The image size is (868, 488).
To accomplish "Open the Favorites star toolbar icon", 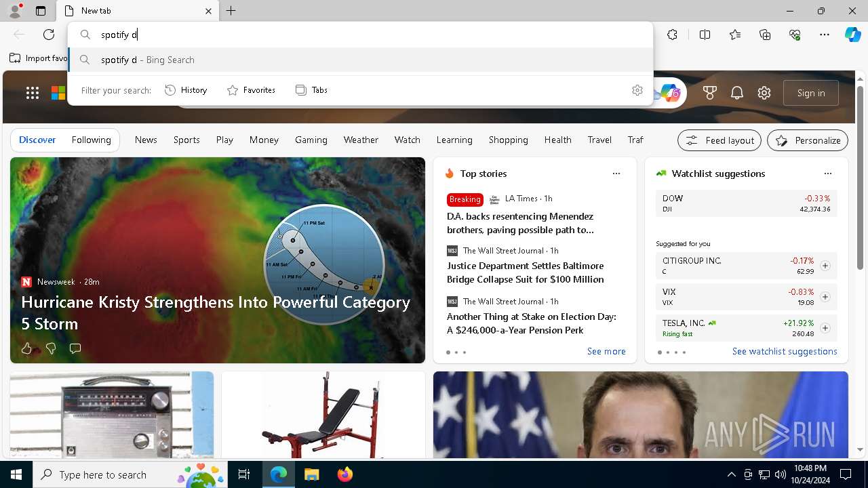I will (735, 35).
